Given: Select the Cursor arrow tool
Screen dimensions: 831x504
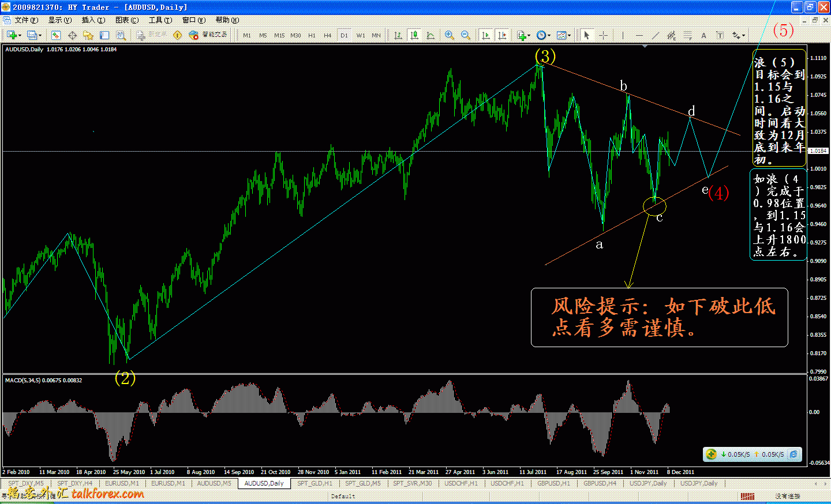Looking at the screenshot, I should [587, 35].
